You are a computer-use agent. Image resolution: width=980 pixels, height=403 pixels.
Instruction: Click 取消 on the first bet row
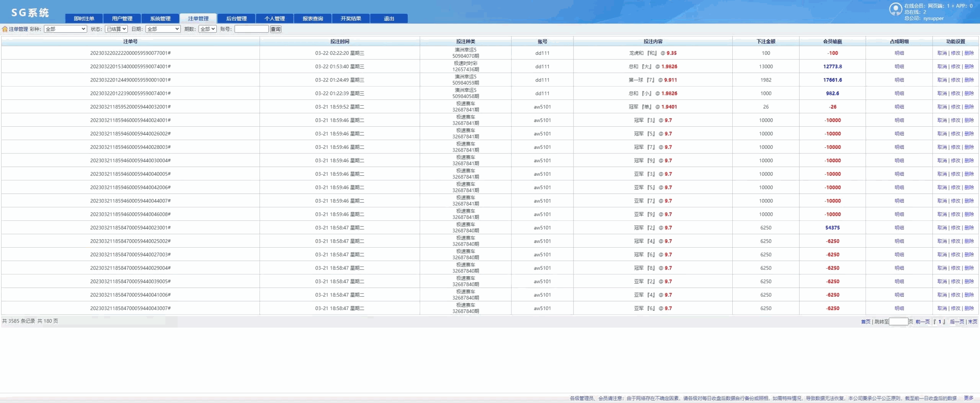942,53
